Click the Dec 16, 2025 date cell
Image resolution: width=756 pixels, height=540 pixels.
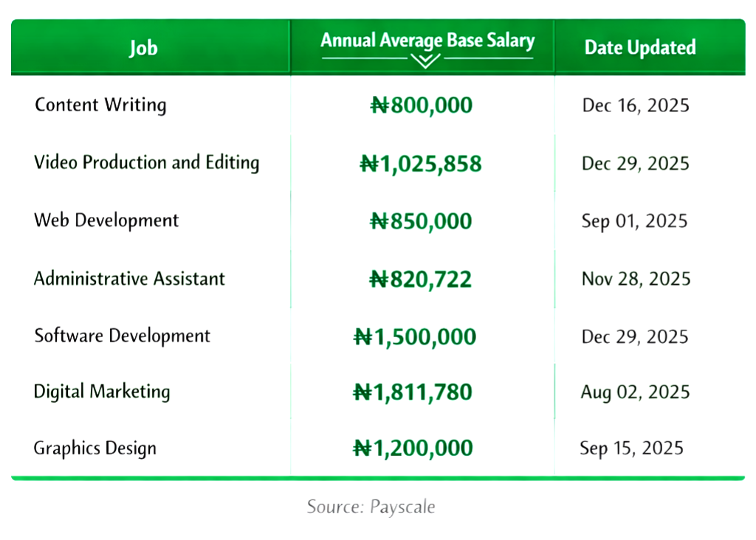(x=635, y=105)
